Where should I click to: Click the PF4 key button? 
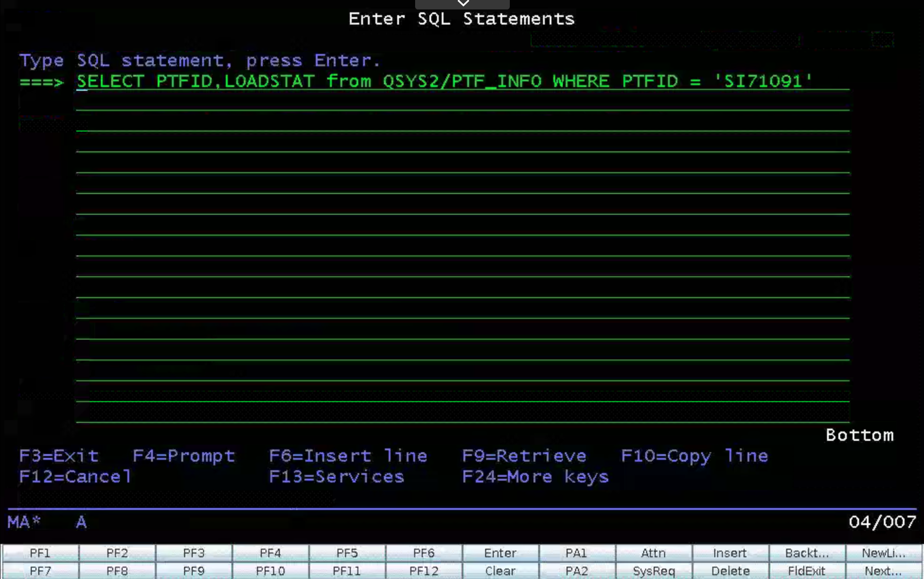coord(270,553)
